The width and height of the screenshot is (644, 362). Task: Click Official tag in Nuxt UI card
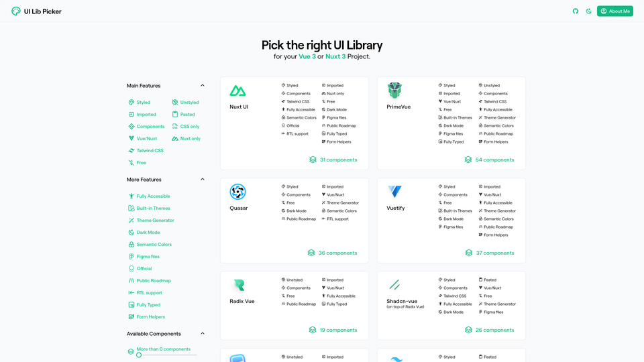click(x=290, y=125)
